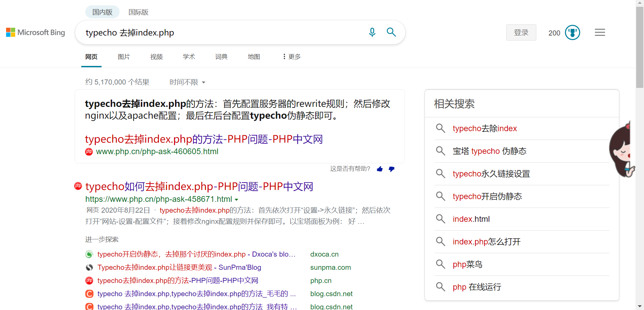Image resolution: width=644 pixels, height=310 pixels.
Task: Switch to 国内版 search mode
Action: (102, 12)
